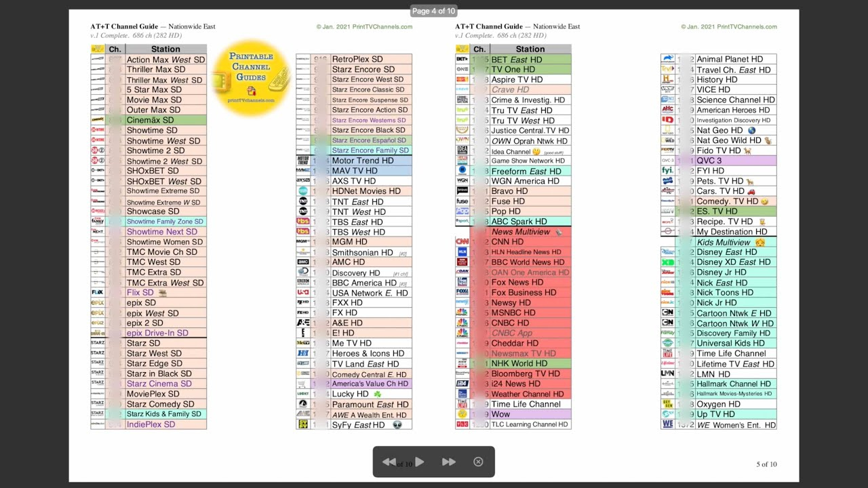Select the Discovery HD channel row
This screenshot has width=868, height=488.
point(356,272)
